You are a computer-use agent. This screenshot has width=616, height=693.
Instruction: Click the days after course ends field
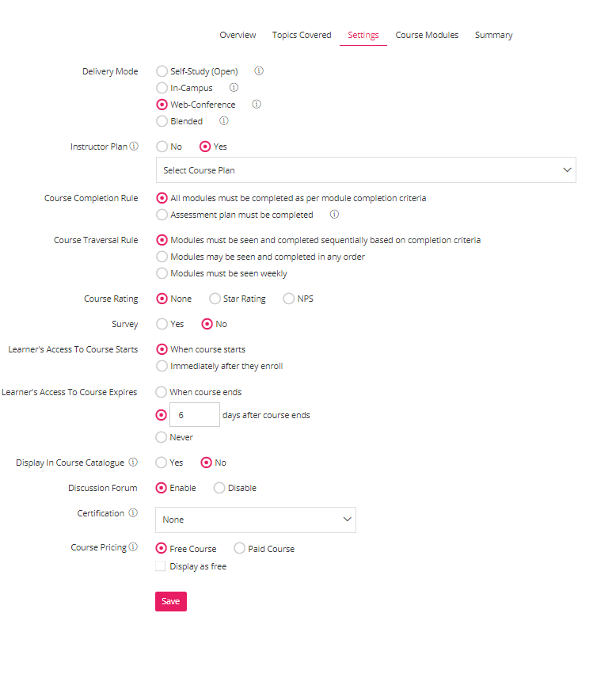(195, 414)
